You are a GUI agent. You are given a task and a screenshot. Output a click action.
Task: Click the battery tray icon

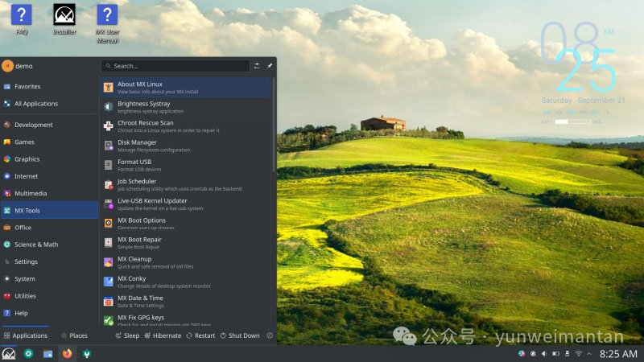click(555, 354)
